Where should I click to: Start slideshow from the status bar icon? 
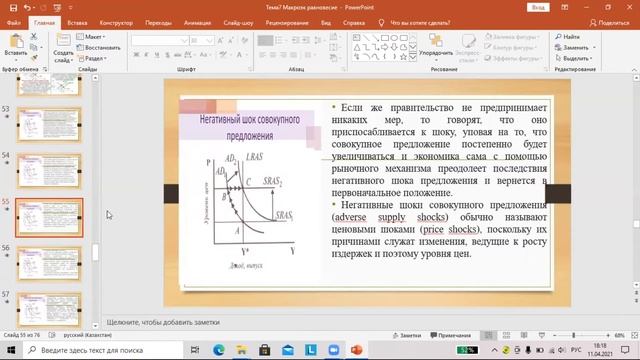(x=541, y=335)
